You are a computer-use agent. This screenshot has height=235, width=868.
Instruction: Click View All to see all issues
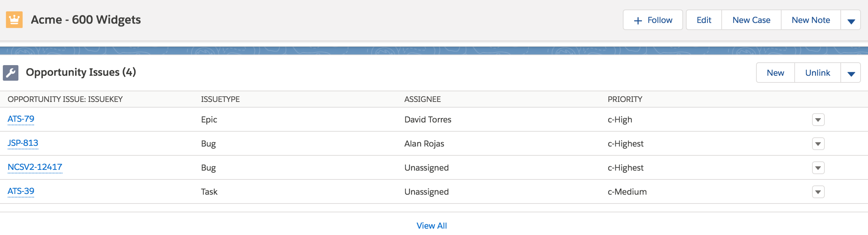[x=432, y=225]
